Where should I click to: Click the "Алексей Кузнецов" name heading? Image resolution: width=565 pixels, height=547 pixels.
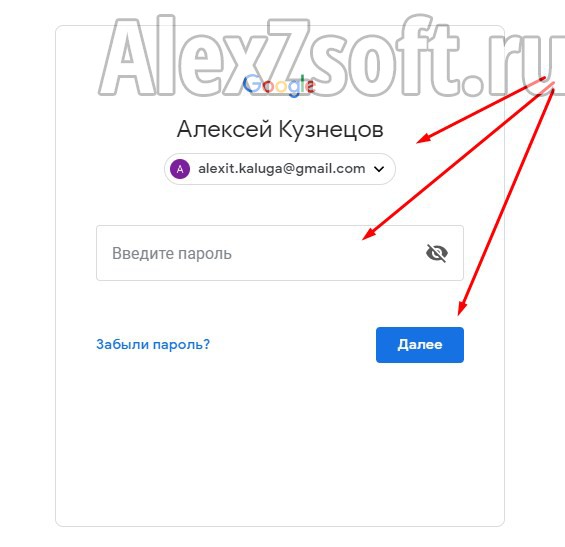(280, 129)
